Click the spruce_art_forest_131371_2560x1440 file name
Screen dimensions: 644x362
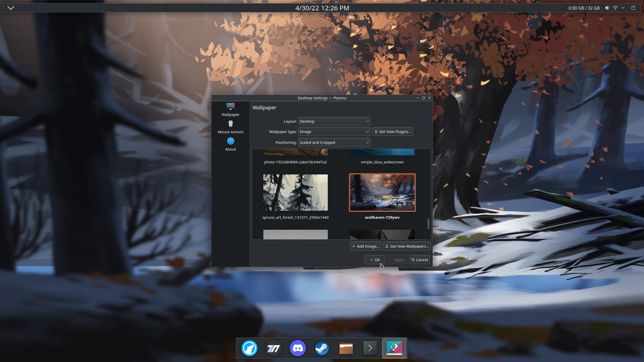point(296,217)
